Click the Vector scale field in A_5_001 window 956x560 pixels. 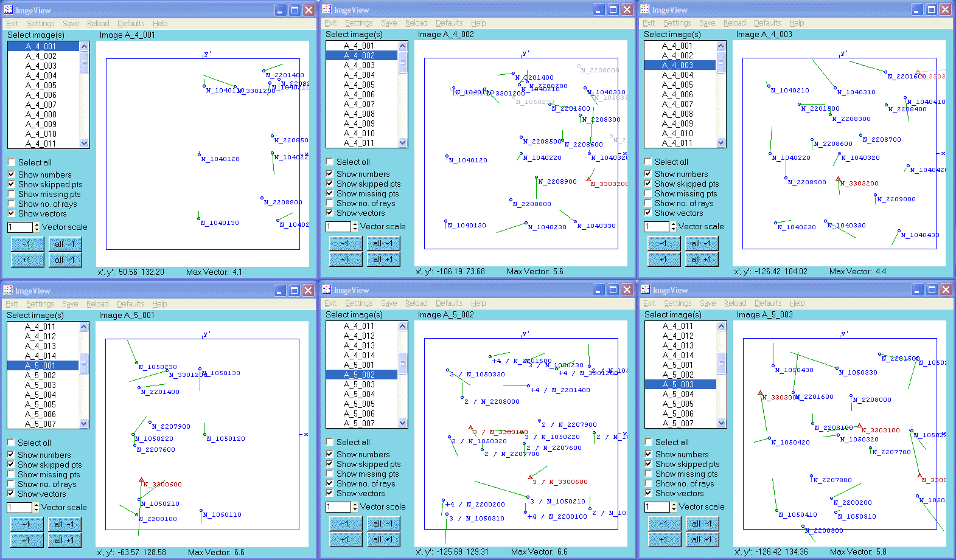19,508
